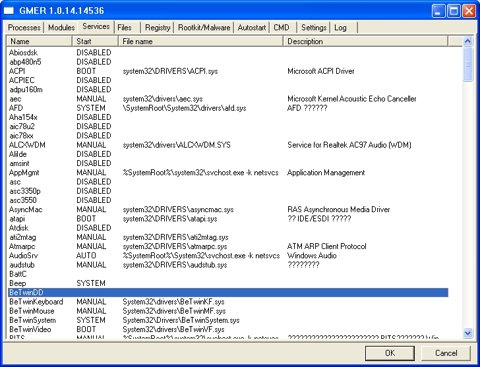Select the ACPI service entry
The width and height of the screenshot is (480, 367).
coord(228,71)
